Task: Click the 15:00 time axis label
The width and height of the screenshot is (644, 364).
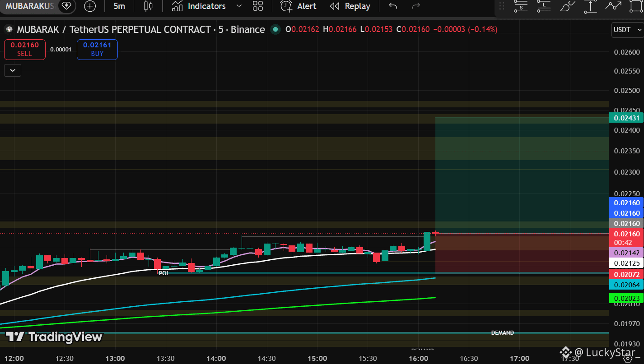Action: pos(317,359)
